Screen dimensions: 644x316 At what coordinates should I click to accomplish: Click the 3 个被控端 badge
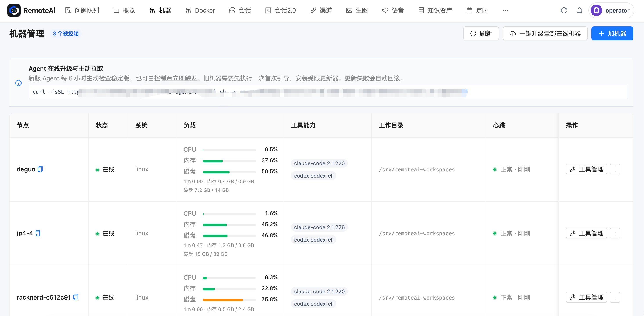(65, 34)
